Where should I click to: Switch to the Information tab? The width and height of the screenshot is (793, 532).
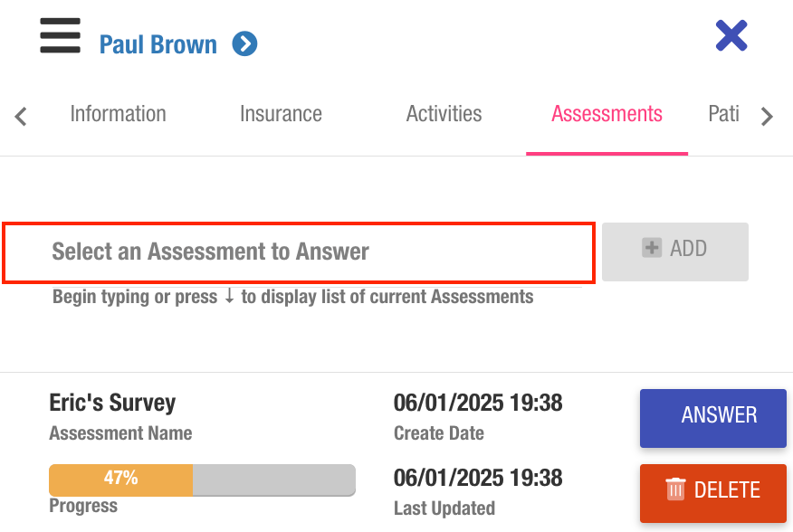(118, 114)
